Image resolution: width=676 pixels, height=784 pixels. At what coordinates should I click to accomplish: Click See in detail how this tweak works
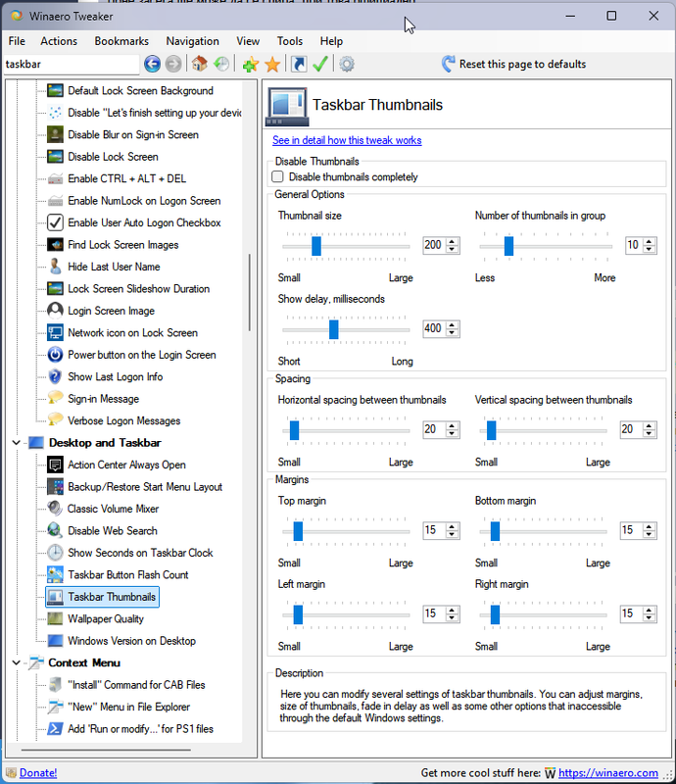(347, 140)
